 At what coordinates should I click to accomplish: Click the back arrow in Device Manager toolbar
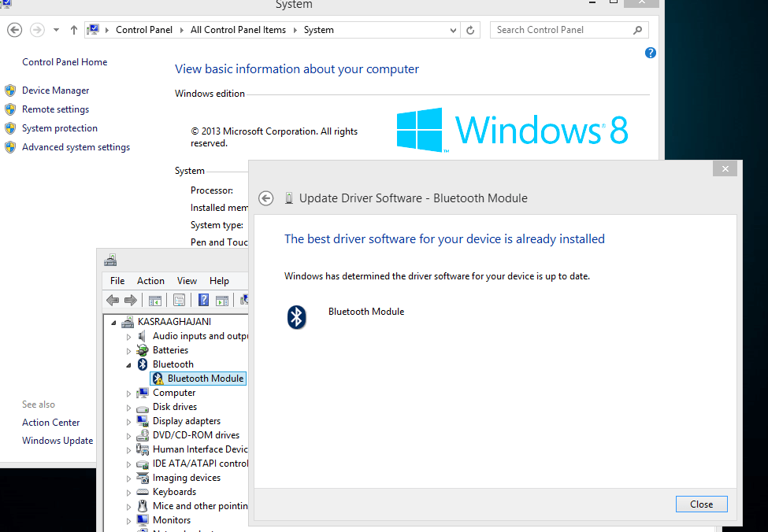click(113, 300)
